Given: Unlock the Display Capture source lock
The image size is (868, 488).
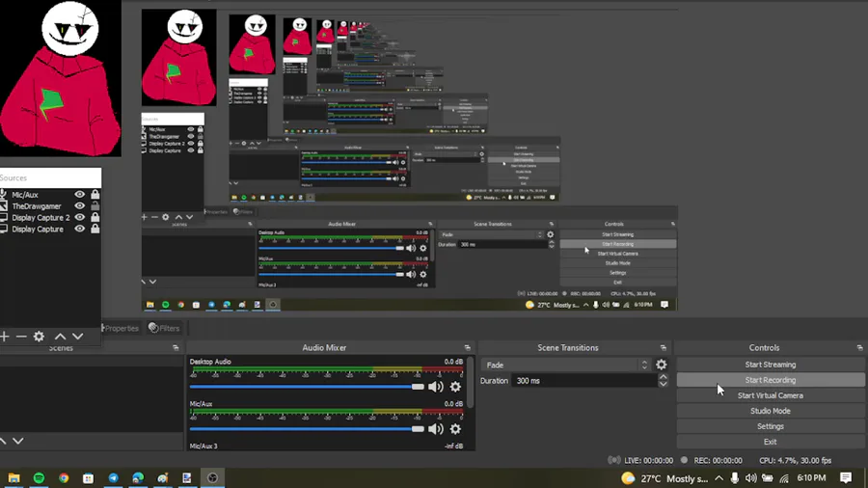Looking at the screenshot, I should (95, 229).
